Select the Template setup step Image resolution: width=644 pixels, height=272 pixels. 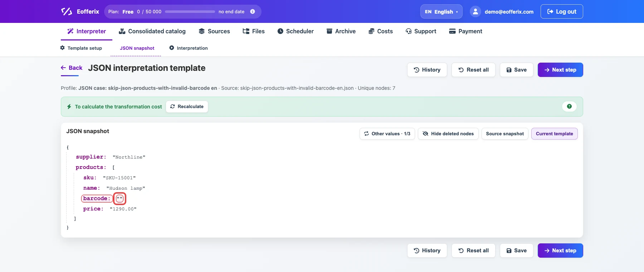[81, 48]
